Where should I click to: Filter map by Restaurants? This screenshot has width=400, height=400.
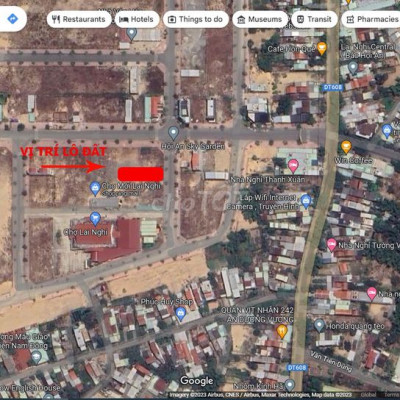point(79,19)
